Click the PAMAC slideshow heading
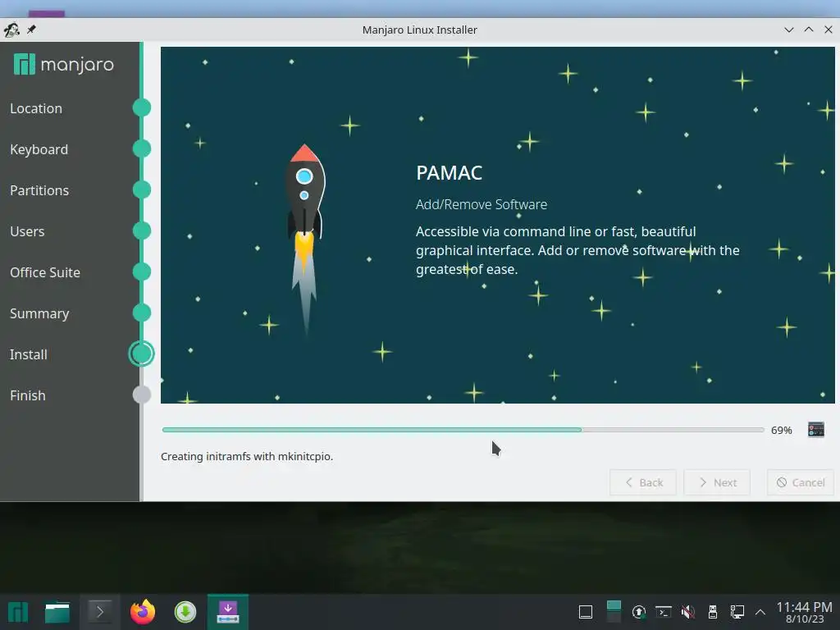840x630 pixels. [449, 172]
